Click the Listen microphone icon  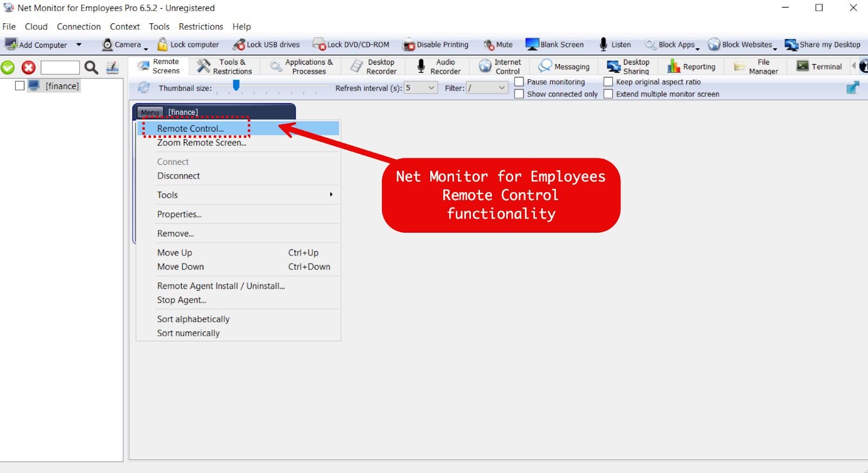(603, 44)
